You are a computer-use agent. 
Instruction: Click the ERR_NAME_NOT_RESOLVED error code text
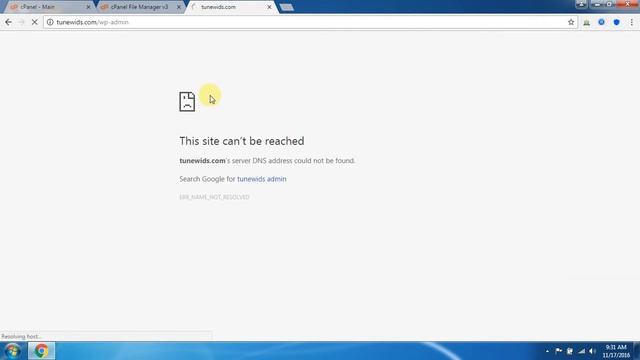(x=214, y=197)
